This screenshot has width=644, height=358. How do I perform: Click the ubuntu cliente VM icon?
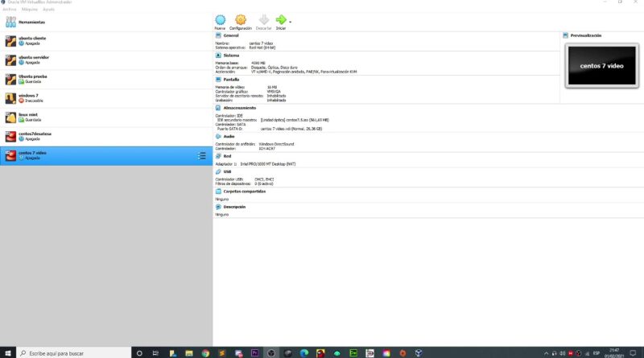point(10,41)
